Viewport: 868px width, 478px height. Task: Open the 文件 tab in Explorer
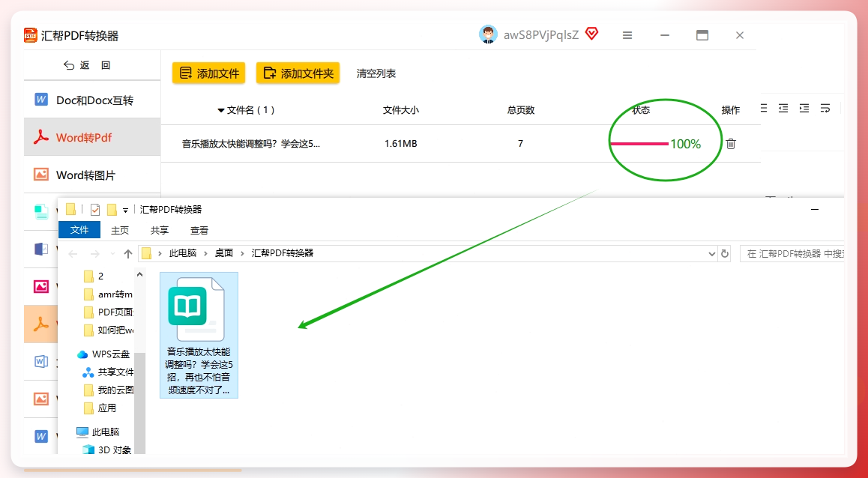79,229
